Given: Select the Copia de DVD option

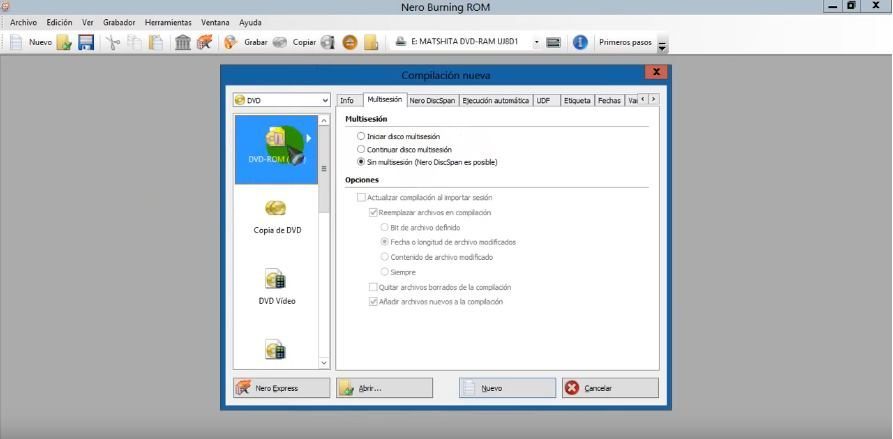Looking at the screenshot, I should (276, 216).
